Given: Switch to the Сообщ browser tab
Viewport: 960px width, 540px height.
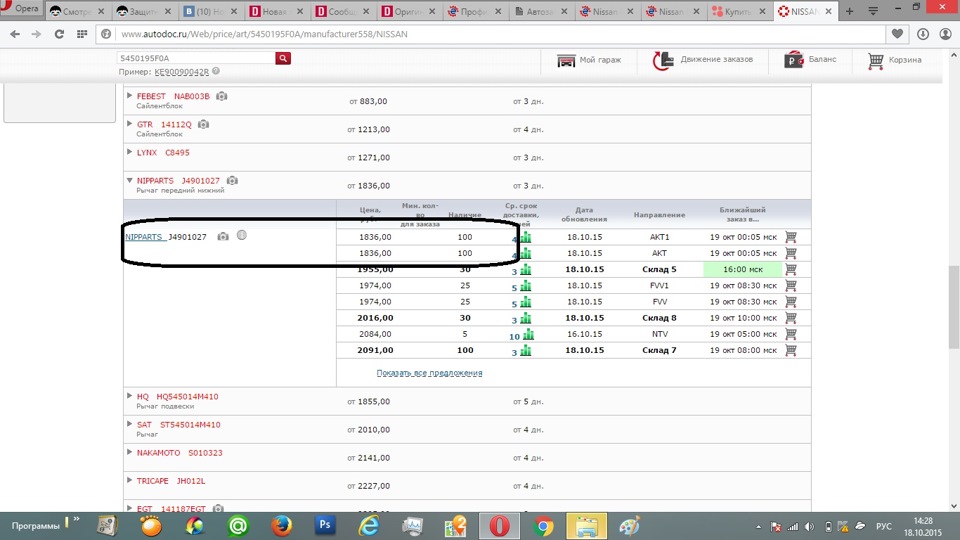Looking at the screenshot, I should pos(341,11).
